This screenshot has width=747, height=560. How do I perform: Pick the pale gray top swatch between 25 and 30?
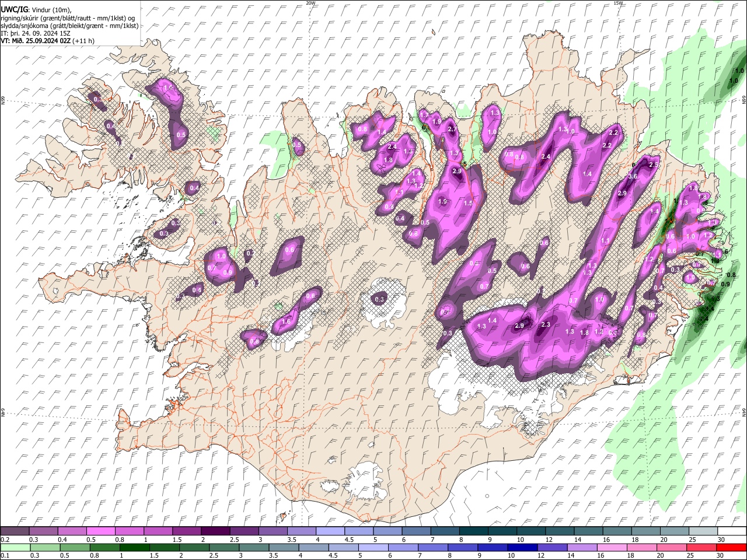click(x=703, y=531)
